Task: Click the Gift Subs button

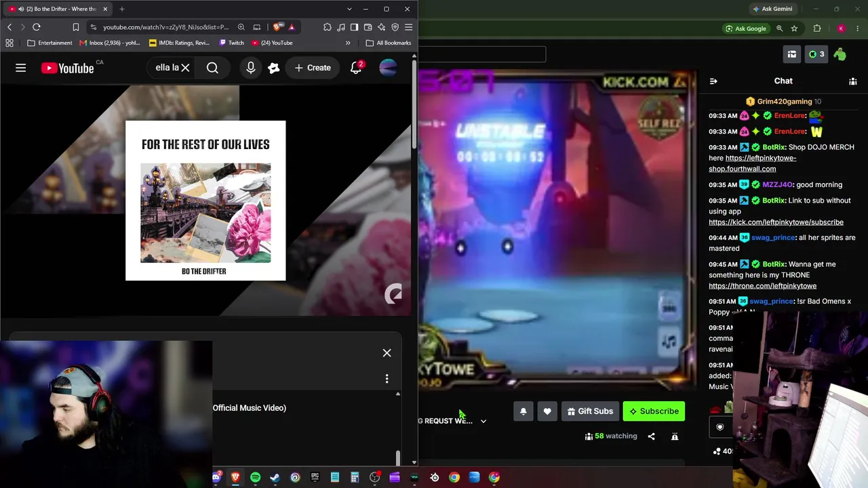Action: point(590,411)
